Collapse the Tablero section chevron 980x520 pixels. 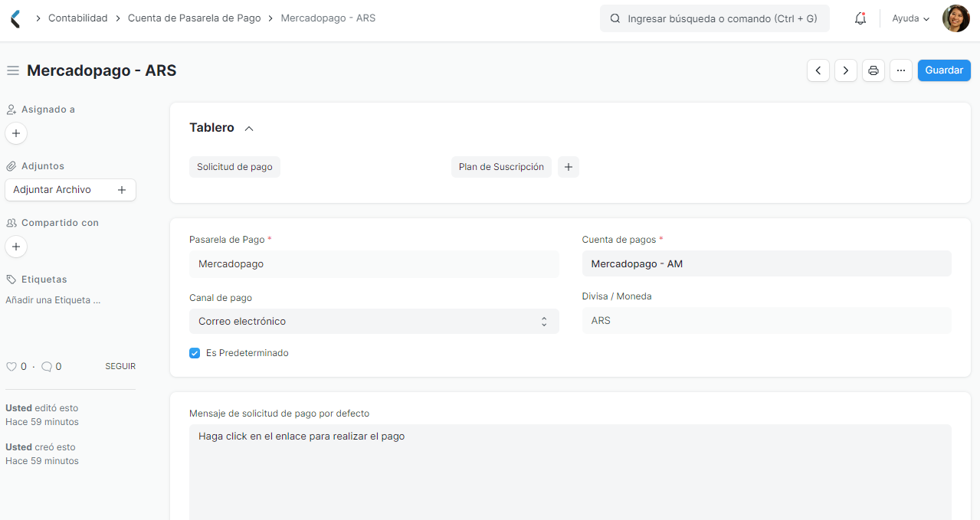pyautogui.click(x=249, y=129)
